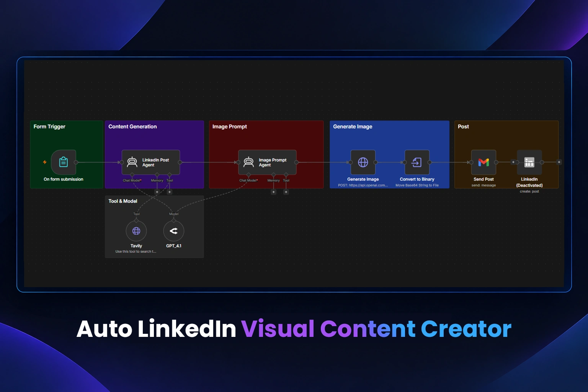588x392 pixels.
Task: Open the Gmail Send Post node
Action: 483,162
